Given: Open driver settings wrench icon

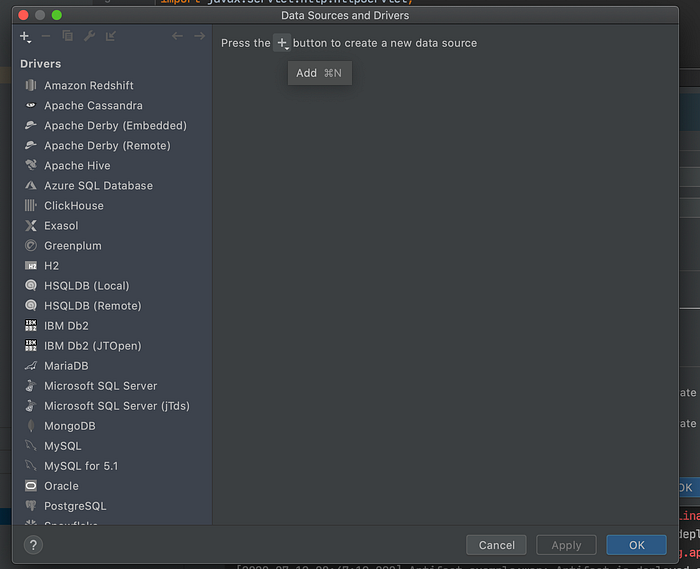Looking at the screenshot, I should pyautogui.click(x=89, y=36).
